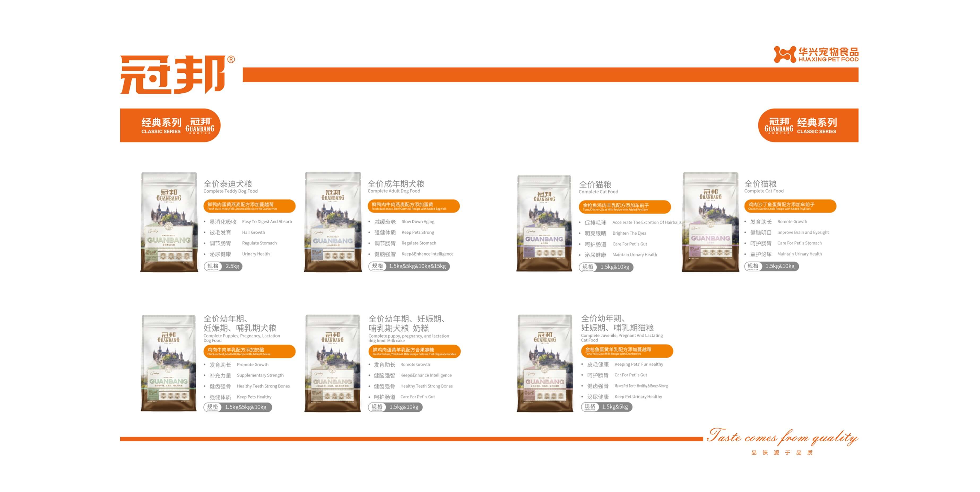Click the puppy pregnancy dog food bag
The height and width of the screenshot is (492, 980).
pyautogui.click(x=169, y=363)
